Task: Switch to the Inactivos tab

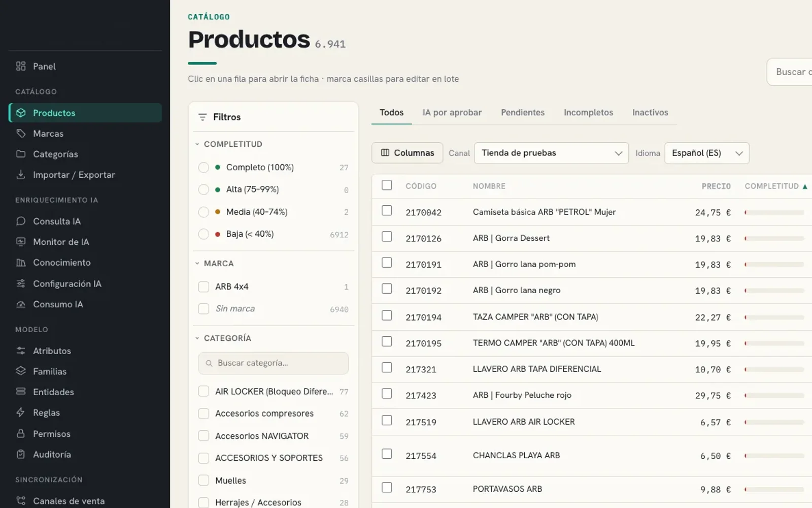Action: pos(650,113)
